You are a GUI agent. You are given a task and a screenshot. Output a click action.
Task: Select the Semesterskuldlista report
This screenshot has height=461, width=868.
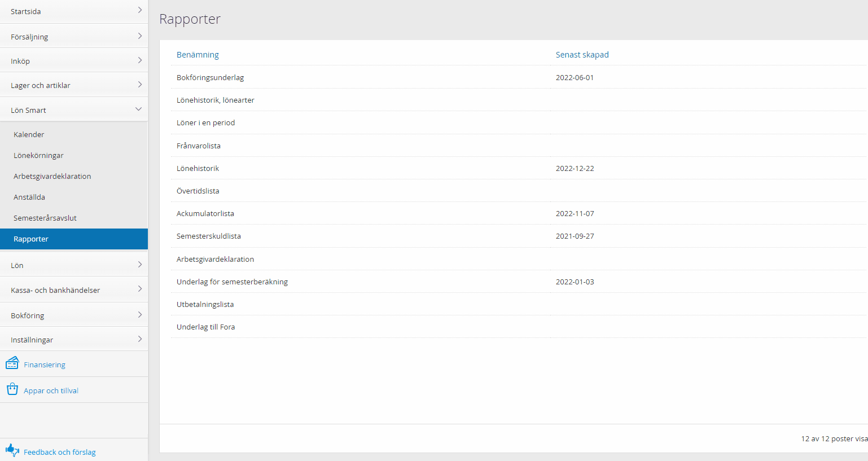[208, 236]
